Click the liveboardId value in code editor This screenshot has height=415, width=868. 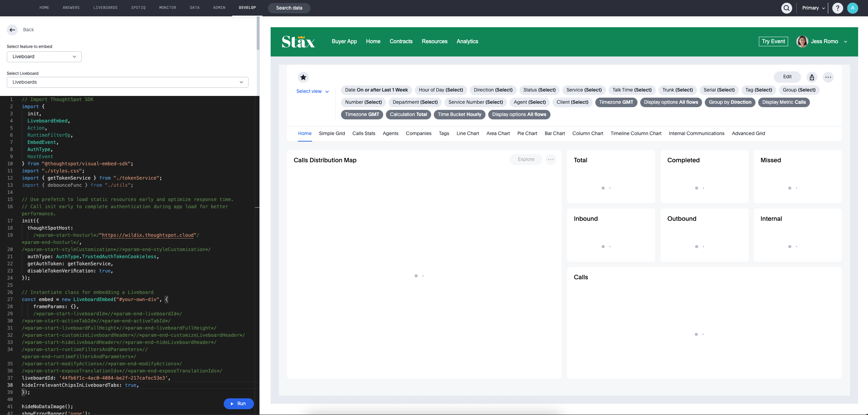pyautogui.click(x=114, y=378)
